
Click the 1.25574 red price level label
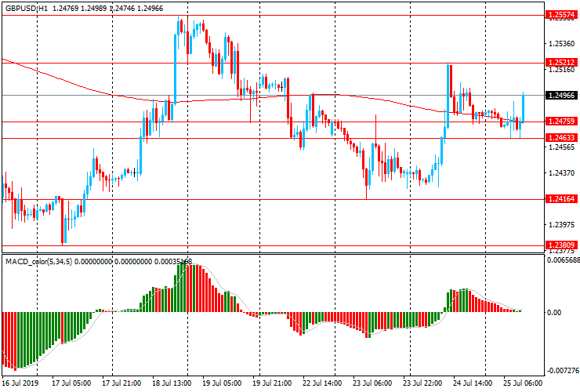(561, 15)
